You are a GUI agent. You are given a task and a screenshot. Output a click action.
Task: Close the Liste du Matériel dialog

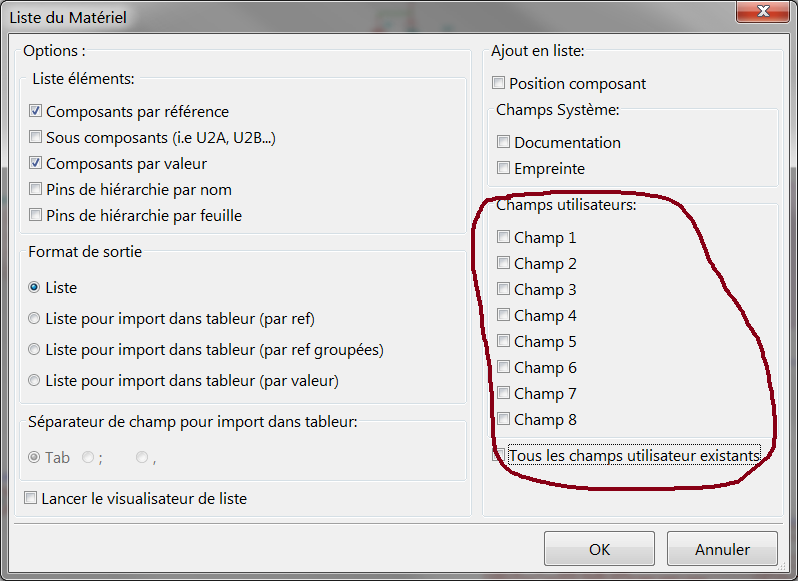click(762, 11)
